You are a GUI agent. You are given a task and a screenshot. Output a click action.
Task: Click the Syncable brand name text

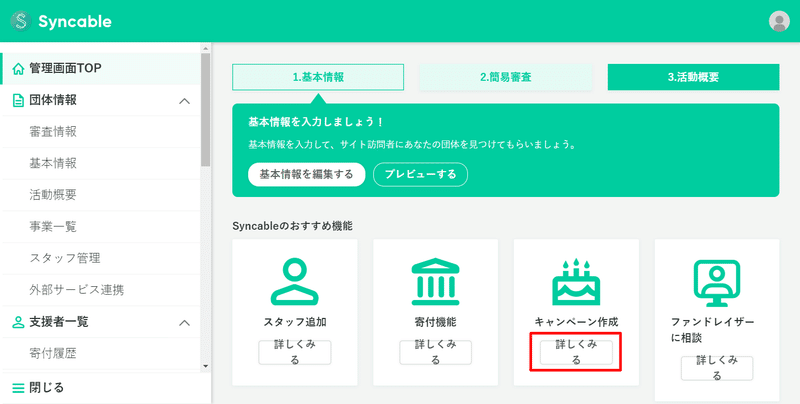point(75,21)
